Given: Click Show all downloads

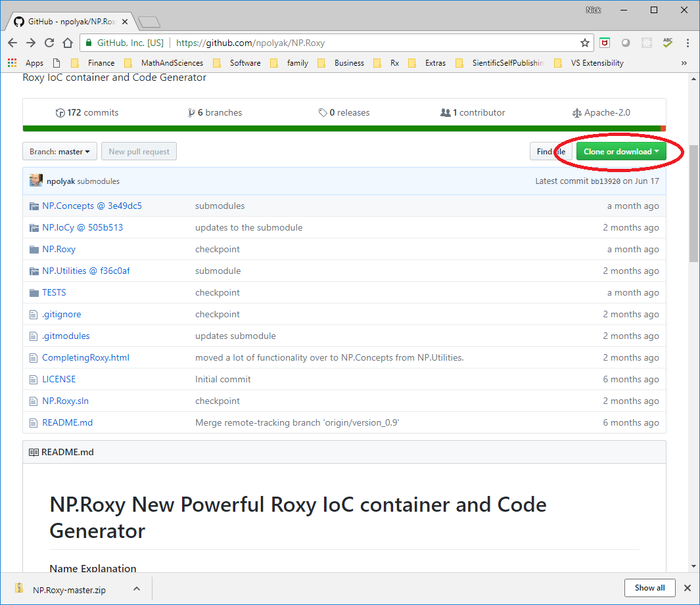Looking at the screenshot, I should pyautogui.click(x=649, y=588).
